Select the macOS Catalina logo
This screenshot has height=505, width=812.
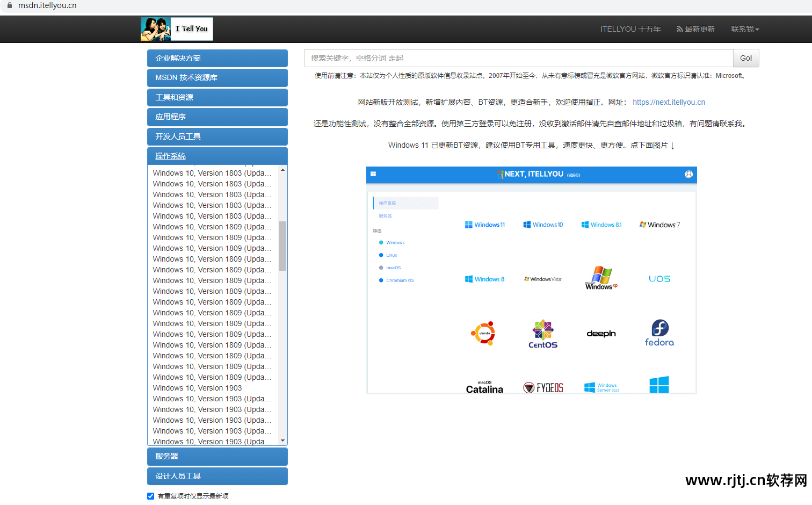pyautogui.click(x=484, y=387)
